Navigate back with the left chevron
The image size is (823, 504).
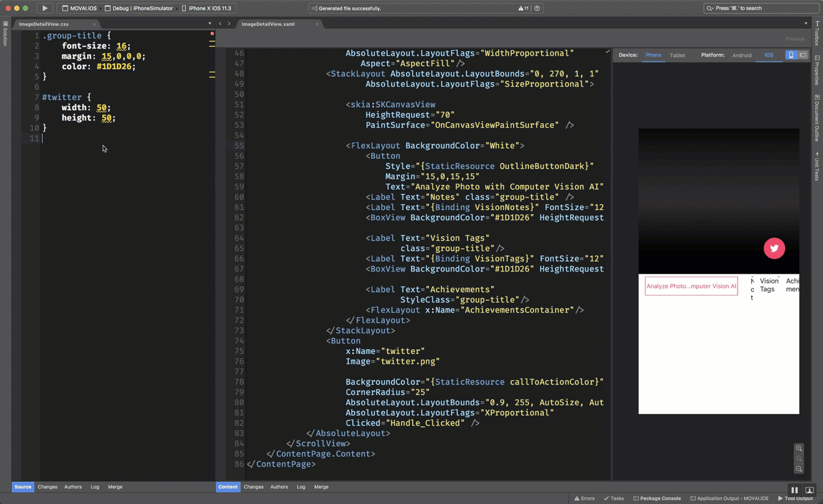[x=220, y=24]
